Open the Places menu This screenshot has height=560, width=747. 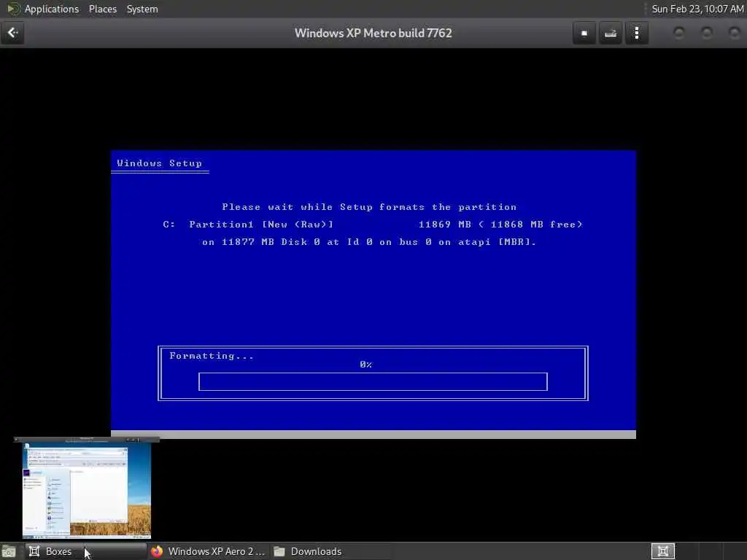[x=102, y=9]
